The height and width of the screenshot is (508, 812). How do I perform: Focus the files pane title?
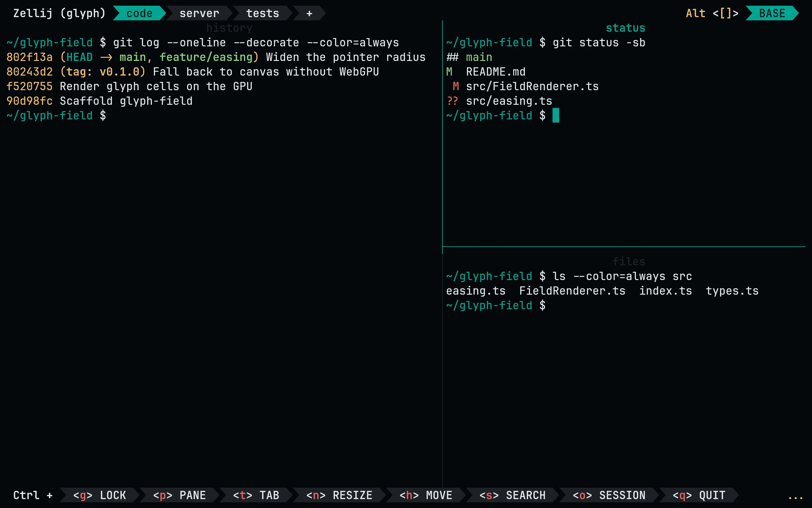pyautogui.click(x=629, y=261)
